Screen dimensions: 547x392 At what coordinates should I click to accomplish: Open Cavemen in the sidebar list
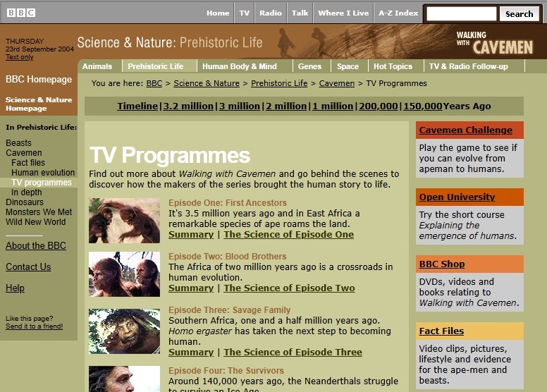(24, 153)
